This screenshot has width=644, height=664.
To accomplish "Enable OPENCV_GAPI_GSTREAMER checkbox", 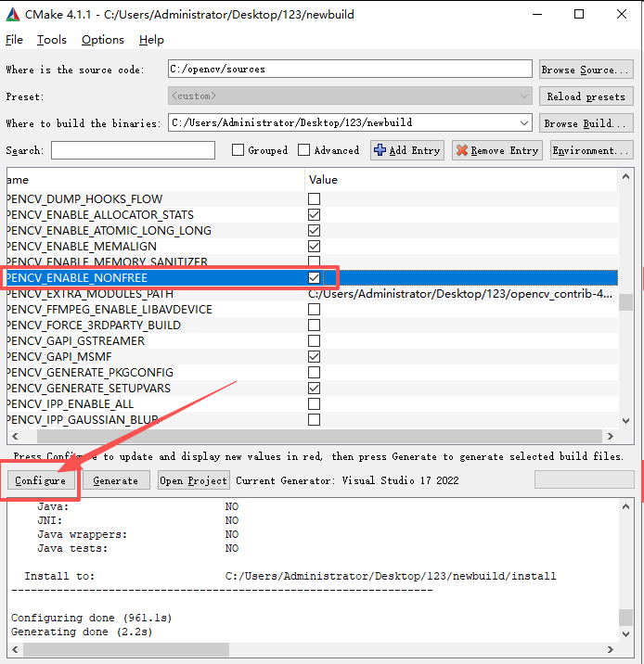I will point(314,341).
